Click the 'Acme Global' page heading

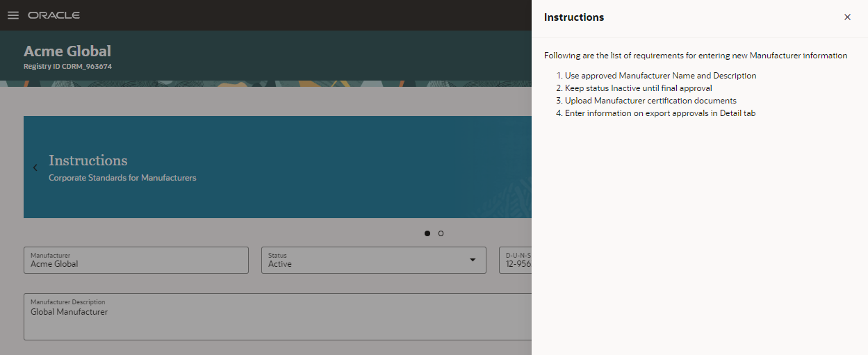67,51
